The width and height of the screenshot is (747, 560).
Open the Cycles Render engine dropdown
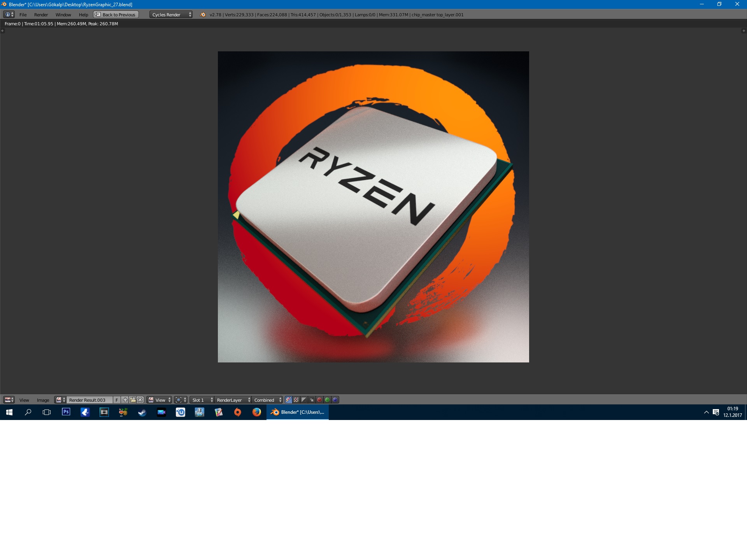pyautogui.click(x=171, y=15)
